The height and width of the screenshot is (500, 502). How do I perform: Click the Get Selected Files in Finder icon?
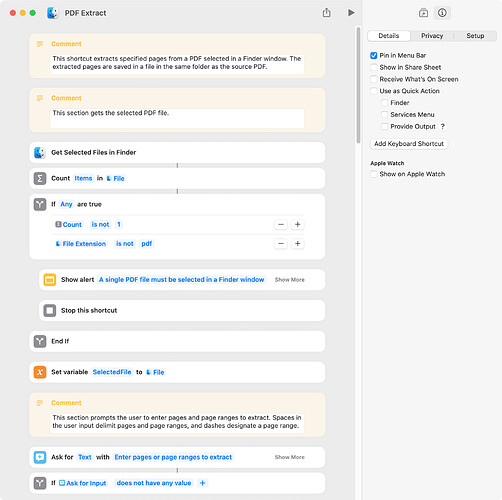[40, 153]
